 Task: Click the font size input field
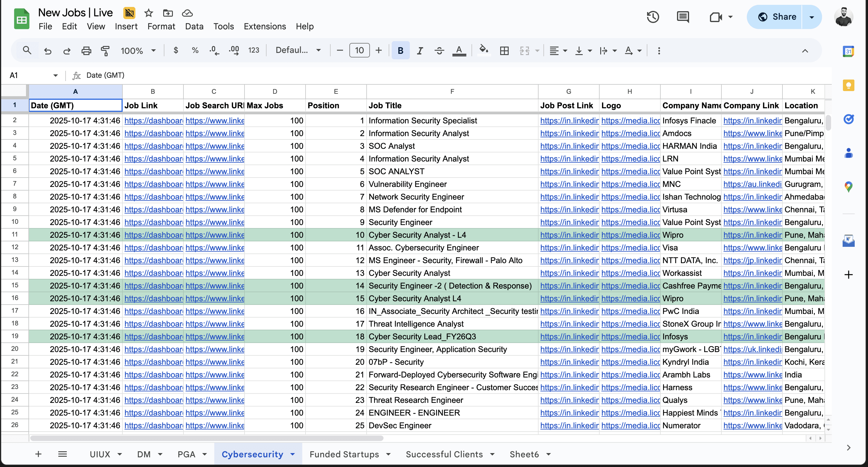point(359,51)
